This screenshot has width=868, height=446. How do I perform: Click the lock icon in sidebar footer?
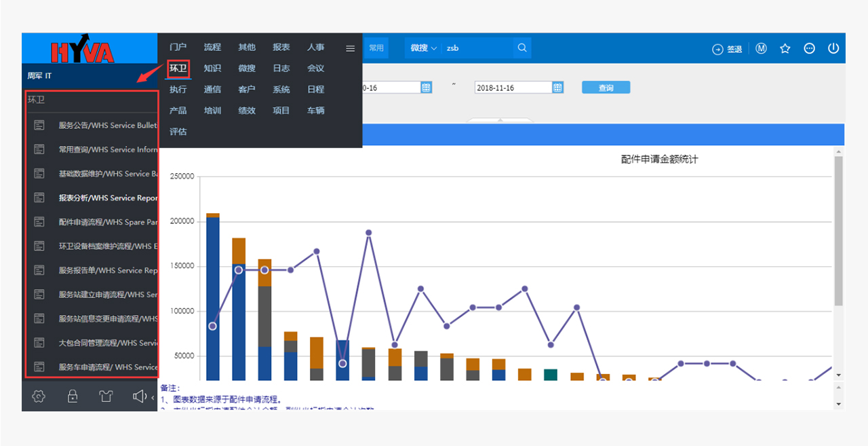pyautogui.click(x=73, y=396)
